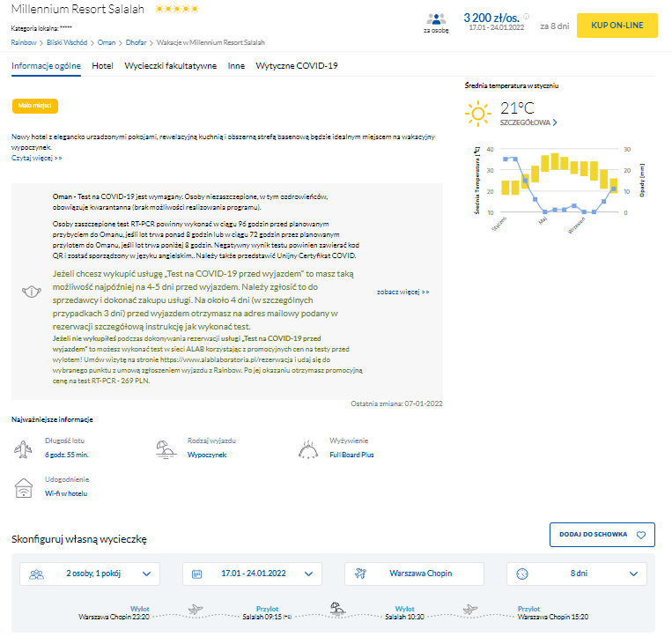Viewport: 672px width, 644px height.
Task: Switch to the Hotel tab
Action: tap(102, 66)
